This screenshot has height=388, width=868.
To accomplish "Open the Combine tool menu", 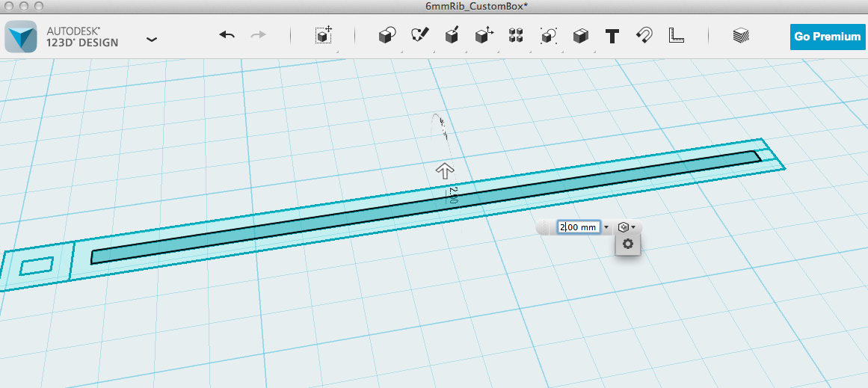I will 581,35.
